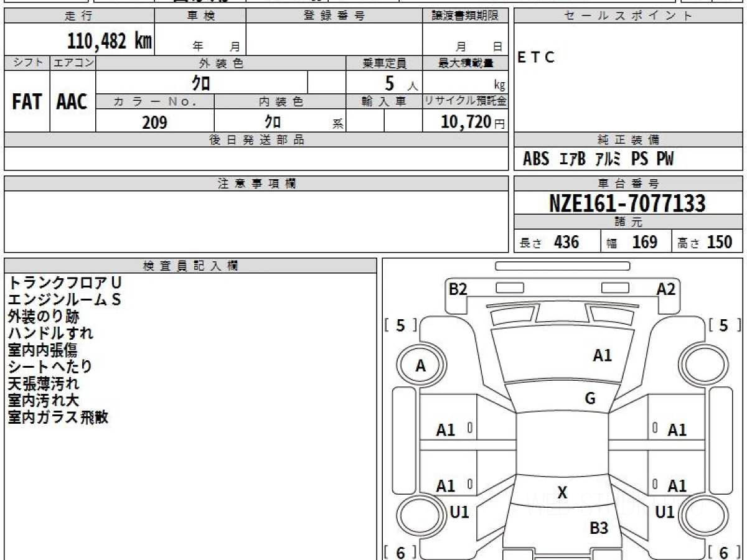Select the リサイクル預託金 header
Screen dimensions: 747x560
click(x=465, y=102)
